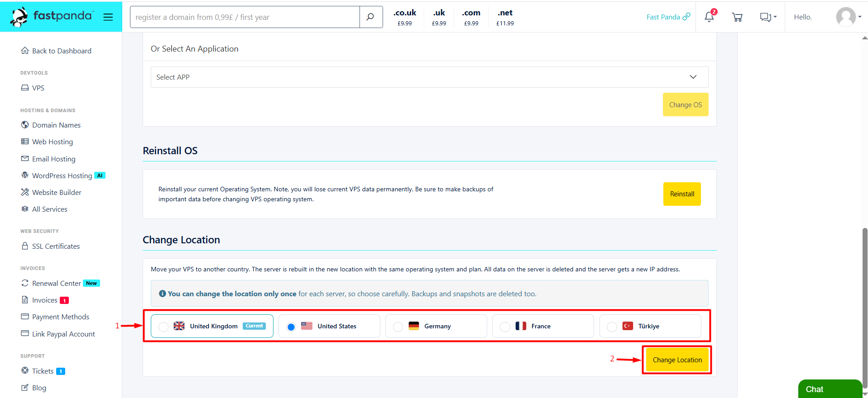Click the .net domain price
This screenshot has width=868, height=398.
(x=505, y=17)
